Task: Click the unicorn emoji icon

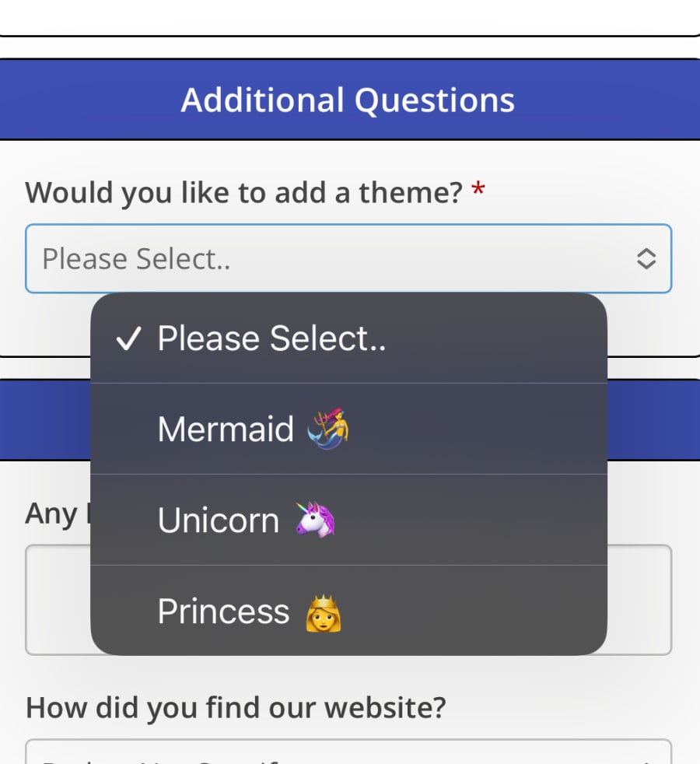Action: [315, 520]
